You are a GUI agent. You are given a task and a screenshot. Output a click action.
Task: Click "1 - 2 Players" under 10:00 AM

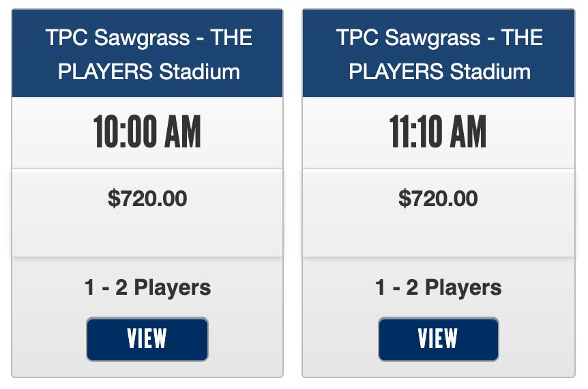pos(147,288)
